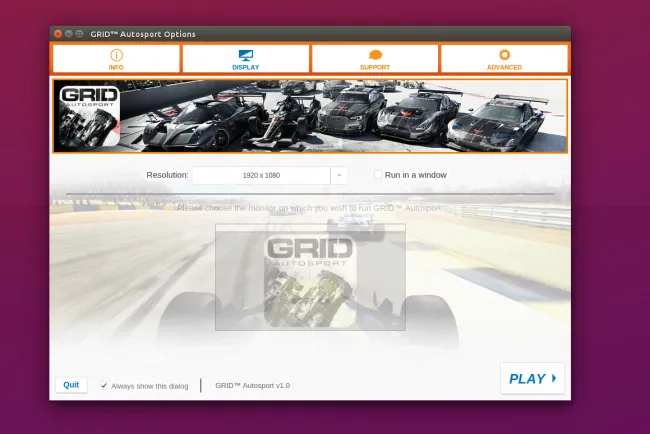Click the orange info circle icon
The height and width of the screenshot is (434, 650).
tap(116, 55)
